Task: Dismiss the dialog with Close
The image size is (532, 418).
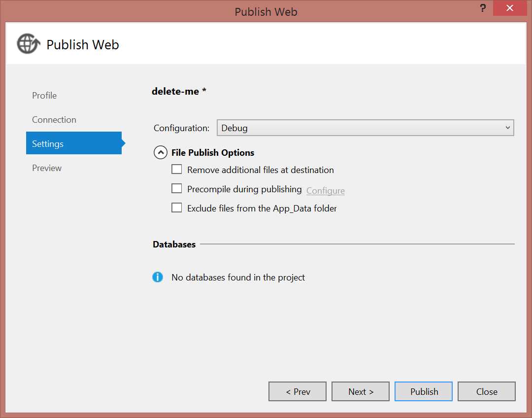Action: (x=487, y=391)
